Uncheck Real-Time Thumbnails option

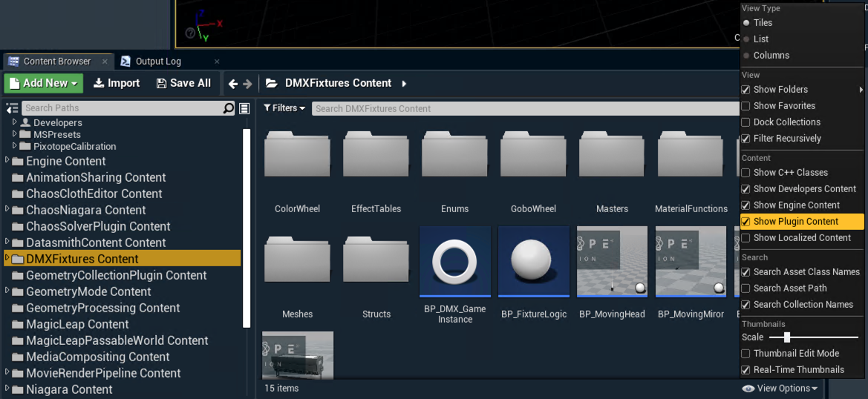[745, 370]
